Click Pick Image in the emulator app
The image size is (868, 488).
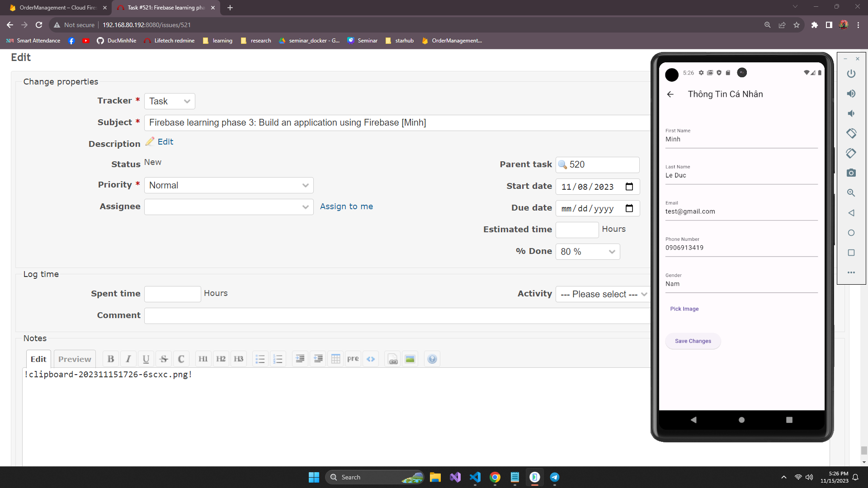684,309
